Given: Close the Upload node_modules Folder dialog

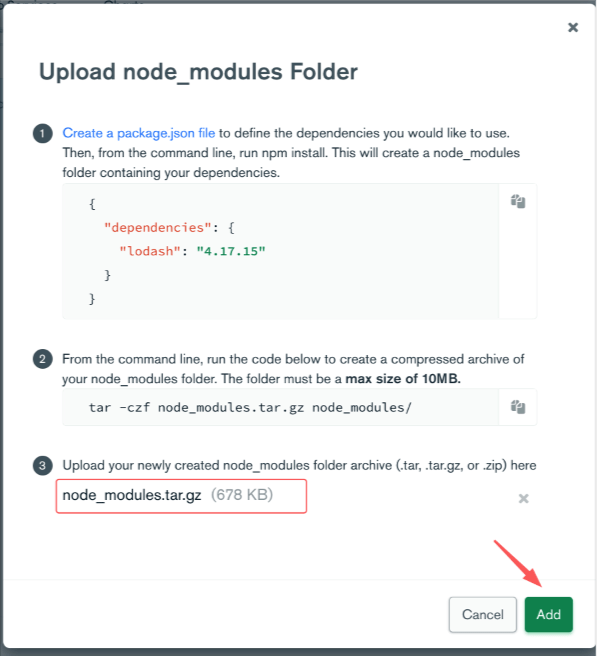Looking at the screenshot, I should [573, 28].
